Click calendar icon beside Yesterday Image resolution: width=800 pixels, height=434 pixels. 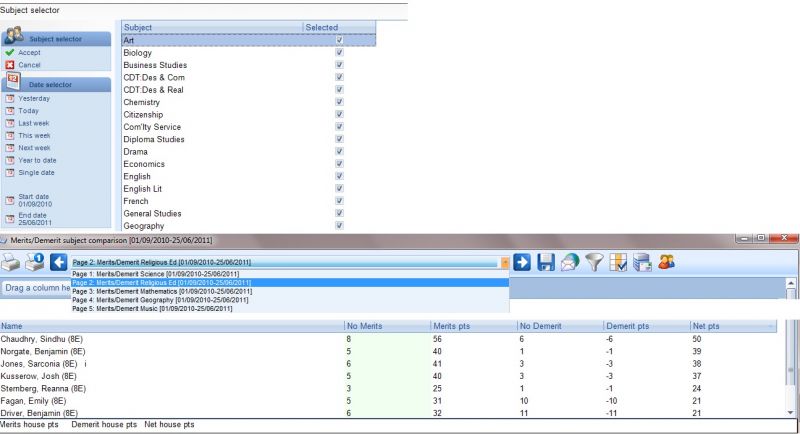(10, 98)
